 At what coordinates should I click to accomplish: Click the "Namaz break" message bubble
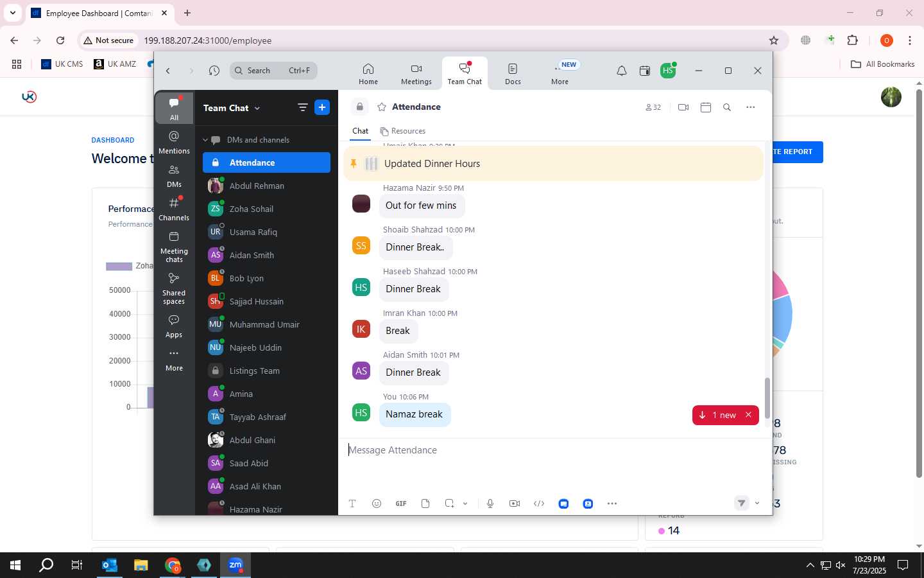tap(415, 414)
